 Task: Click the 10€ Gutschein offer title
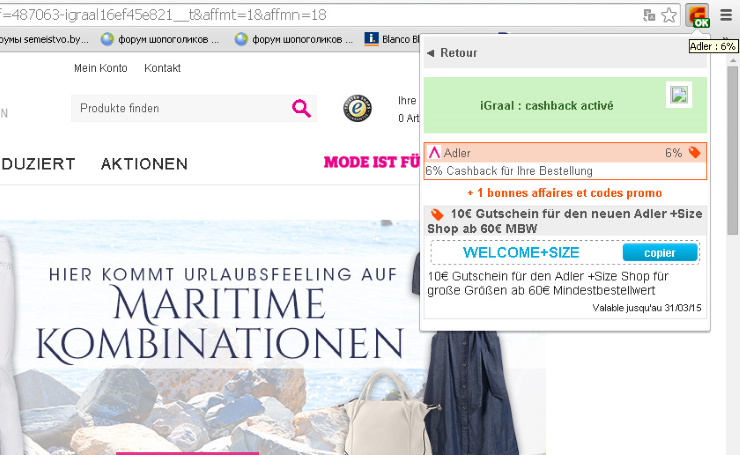pyautogui.click(x=565, y=221)
